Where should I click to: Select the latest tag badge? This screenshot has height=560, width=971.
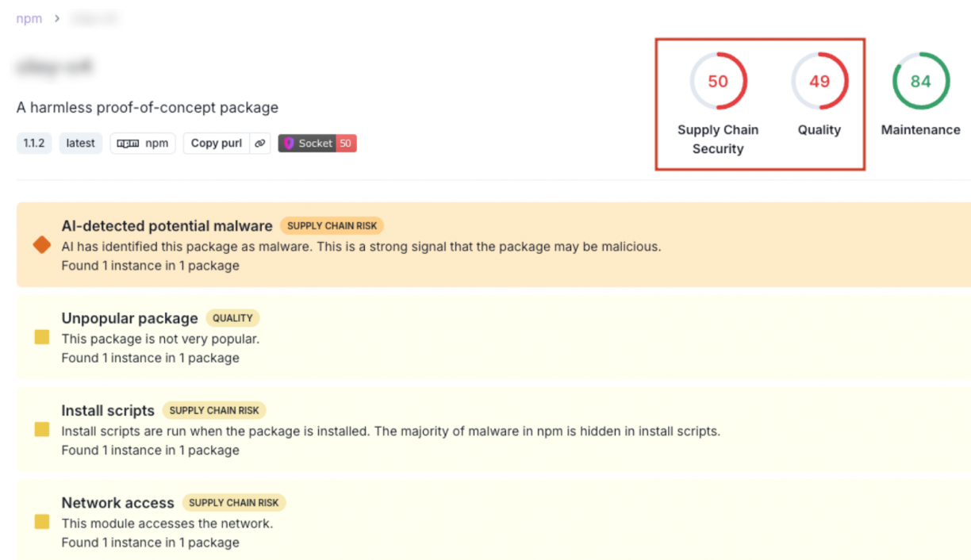click(80, 144)
